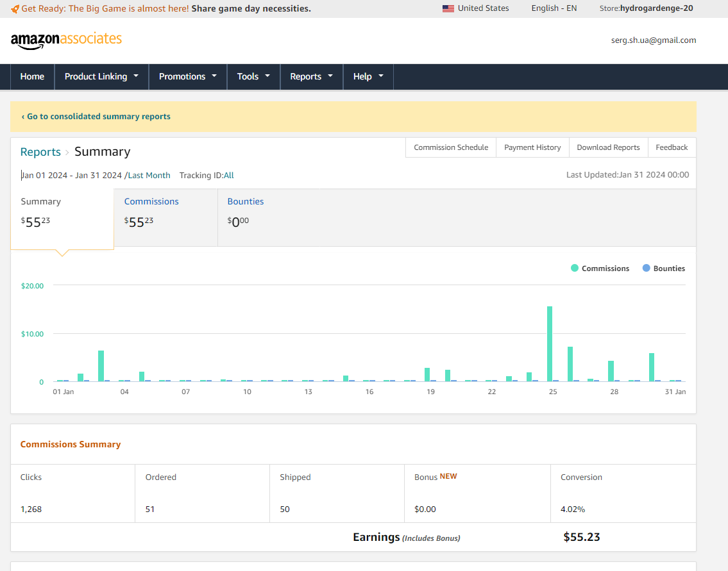The width and height of the screenshot is (728, 571).
Task: Click the Clicks value 1,268
Action: 31,509
